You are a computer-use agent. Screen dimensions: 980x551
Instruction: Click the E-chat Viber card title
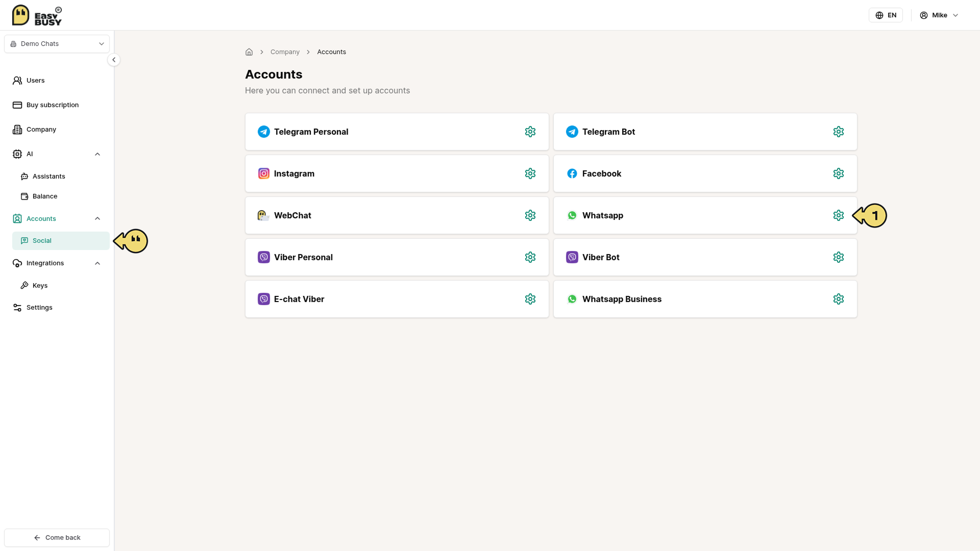tap(299, 299)
